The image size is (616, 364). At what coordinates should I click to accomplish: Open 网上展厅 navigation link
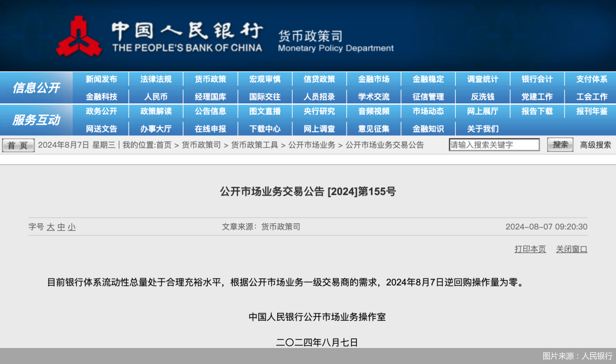pyautogui.click(x=483, y=111)
